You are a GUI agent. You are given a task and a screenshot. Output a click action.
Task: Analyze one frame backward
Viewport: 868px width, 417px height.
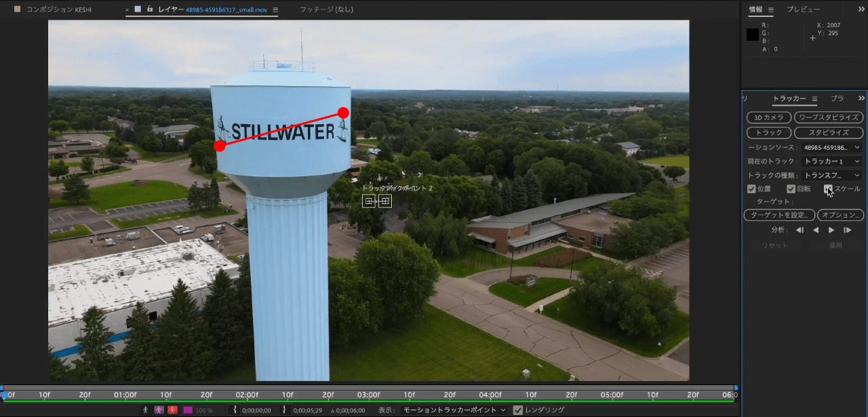coord(800,230)
